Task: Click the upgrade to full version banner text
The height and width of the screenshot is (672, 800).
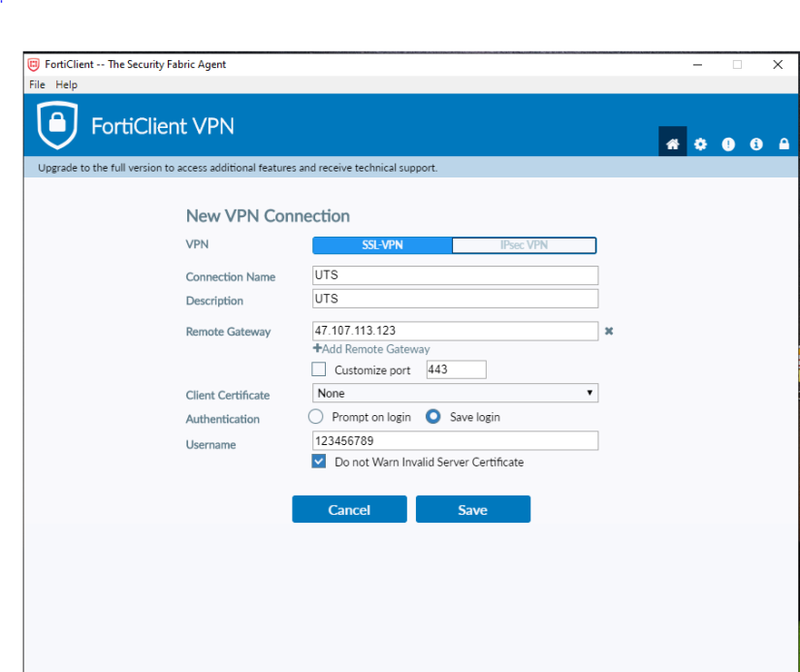Action: (x=238, y=168)
